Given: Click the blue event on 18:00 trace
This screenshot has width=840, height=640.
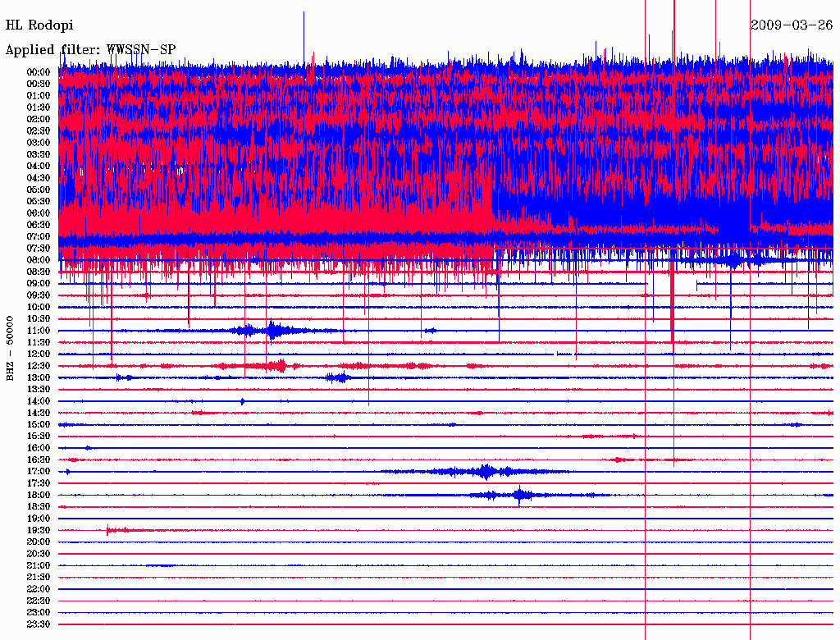Looking at the screenshot, I should click(519, 495).
